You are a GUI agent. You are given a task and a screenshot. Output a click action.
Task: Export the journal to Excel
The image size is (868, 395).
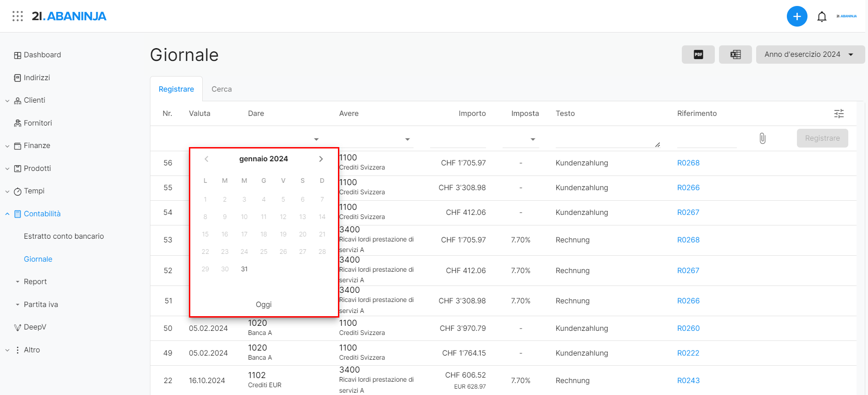click(735, 55)
